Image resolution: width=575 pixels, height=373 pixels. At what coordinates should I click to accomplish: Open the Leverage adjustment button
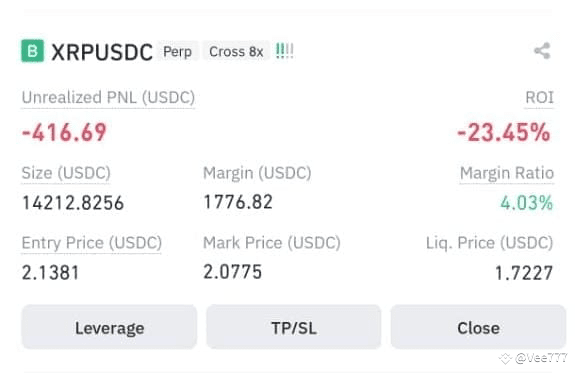coord(109,327)
